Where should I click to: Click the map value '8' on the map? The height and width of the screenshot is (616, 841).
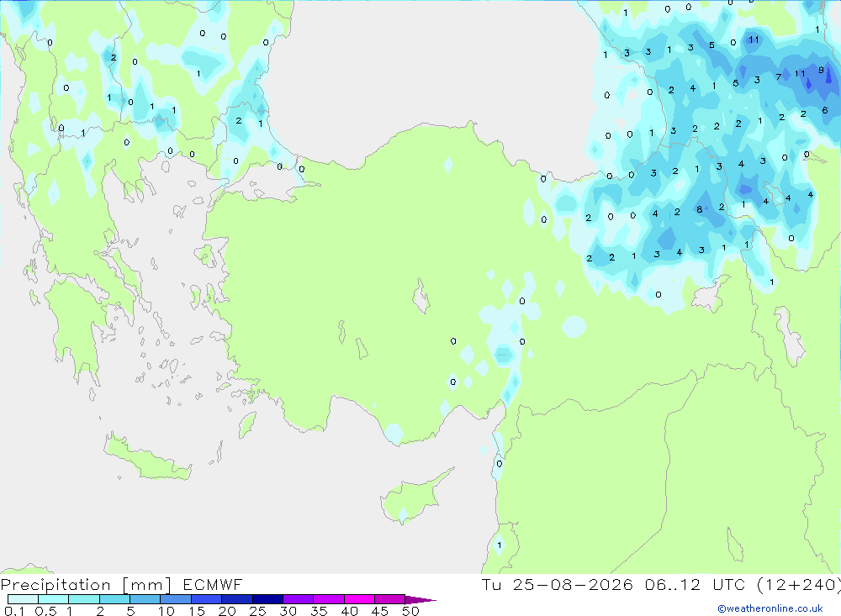[x=700, y=209]
